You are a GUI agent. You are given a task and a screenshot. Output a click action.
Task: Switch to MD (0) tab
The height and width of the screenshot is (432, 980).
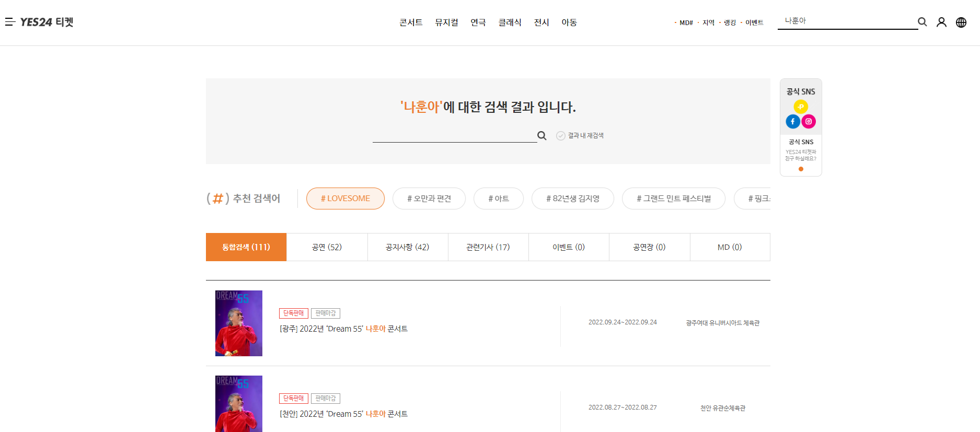tap(730, 247)
